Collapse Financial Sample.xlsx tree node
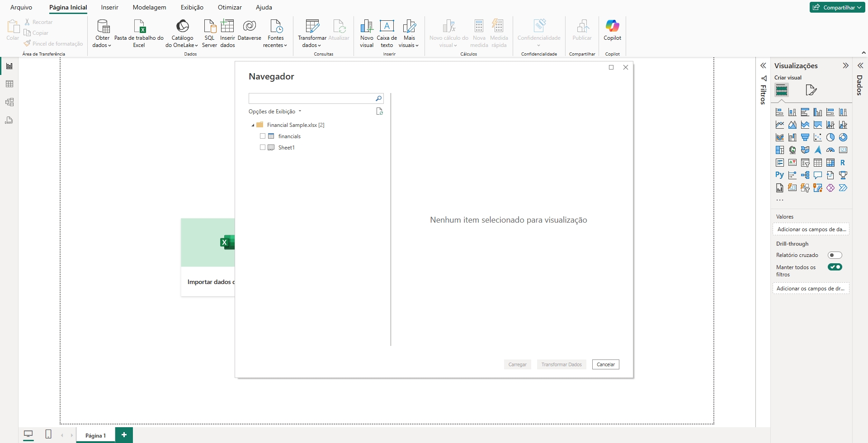The height and width of the screenshot is (443, 868). point(253,125)
